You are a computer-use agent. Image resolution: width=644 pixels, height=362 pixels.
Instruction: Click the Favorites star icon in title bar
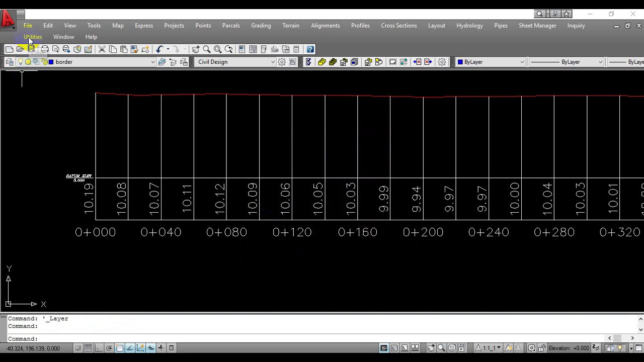(567, 14)
